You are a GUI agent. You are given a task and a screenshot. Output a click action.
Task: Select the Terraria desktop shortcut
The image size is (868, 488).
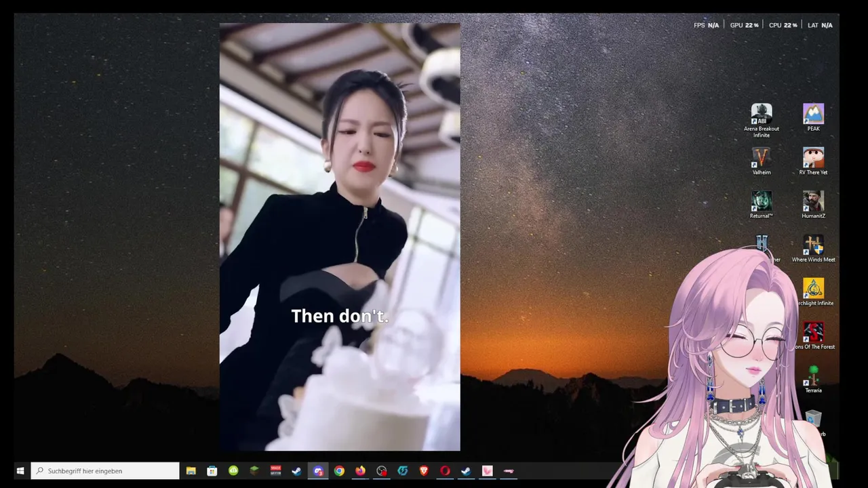pyautogui.click(x=813, y=380)
